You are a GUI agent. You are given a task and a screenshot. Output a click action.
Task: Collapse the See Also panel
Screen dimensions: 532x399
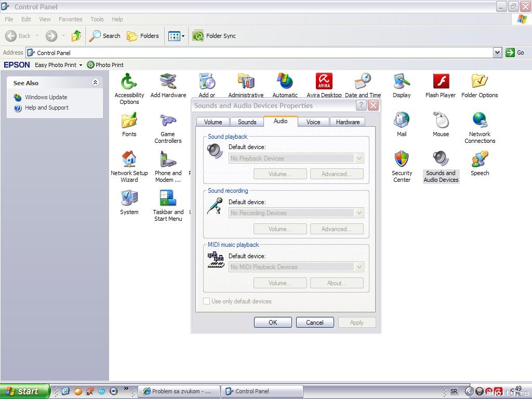[96, 83]
